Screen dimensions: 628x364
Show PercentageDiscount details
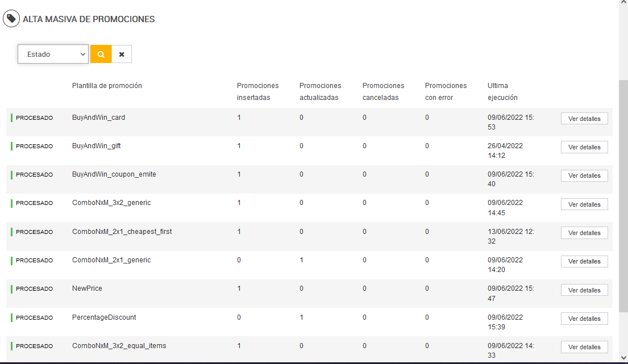click(584, 319)
